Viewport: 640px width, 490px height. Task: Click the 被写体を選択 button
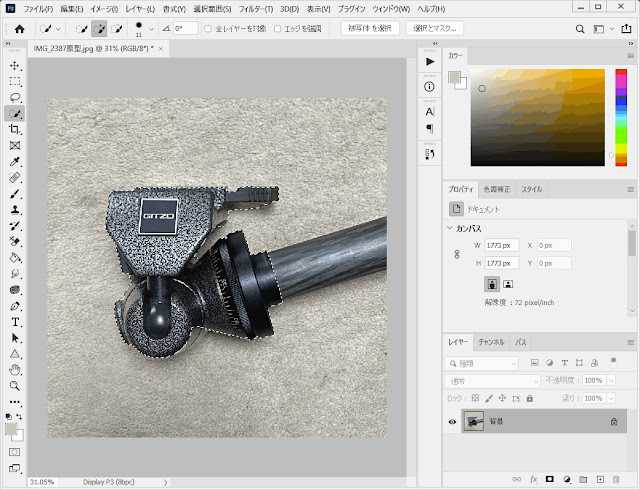tap(370, 28)
